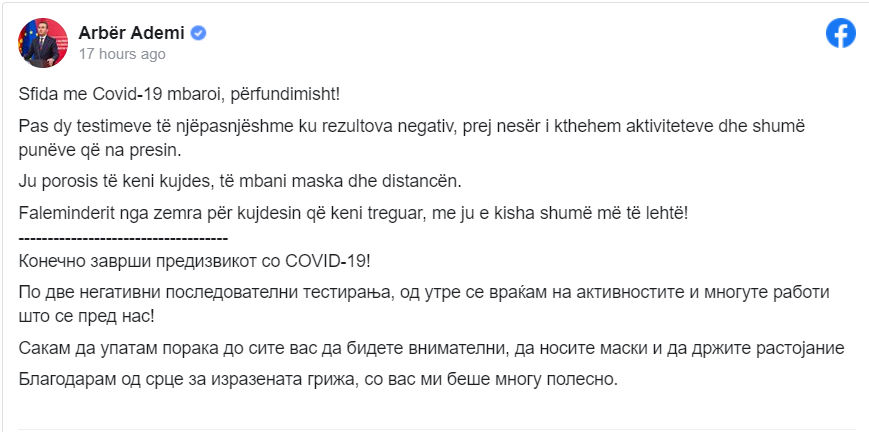Screen dimensions: 869x432
Task: Click the dashed separator line
Action: (x=124, y=238)
